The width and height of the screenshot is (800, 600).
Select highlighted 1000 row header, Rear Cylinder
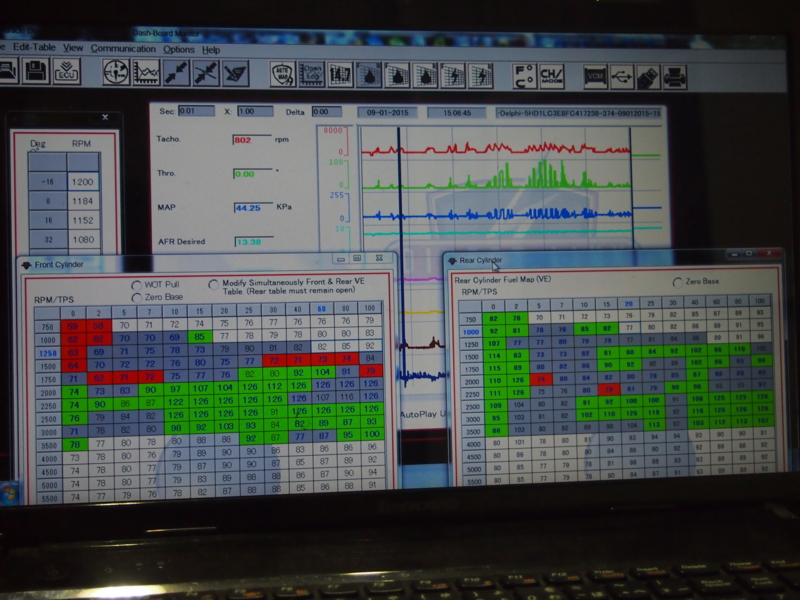[x=470, y=332]
